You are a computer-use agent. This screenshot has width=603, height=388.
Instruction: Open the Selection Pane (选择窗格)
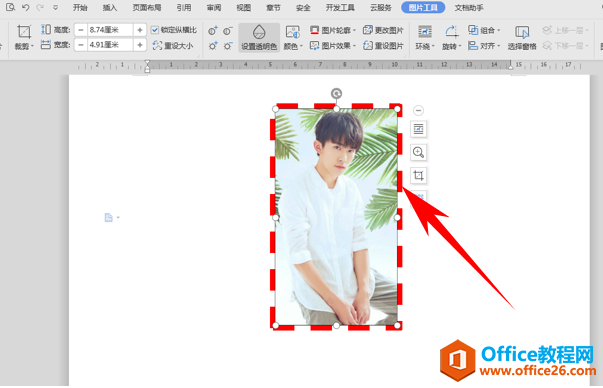coord(522,37)
